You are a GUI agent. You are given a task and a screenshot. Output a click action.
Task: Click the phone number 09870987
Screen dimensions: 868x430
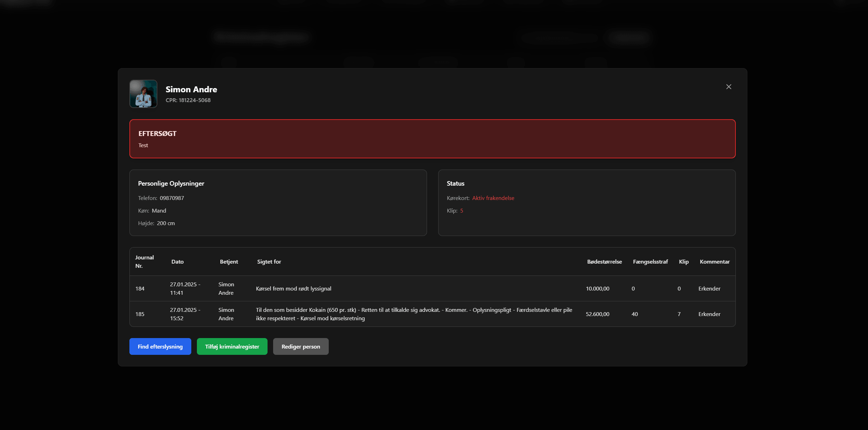tap(172, 198)
